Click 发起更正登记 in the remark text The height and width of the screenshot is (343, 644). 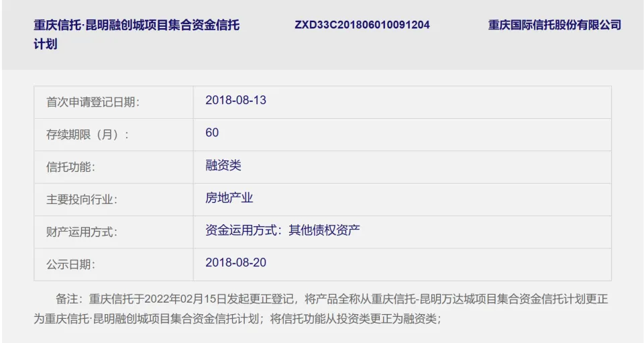[x=252, y=299]
